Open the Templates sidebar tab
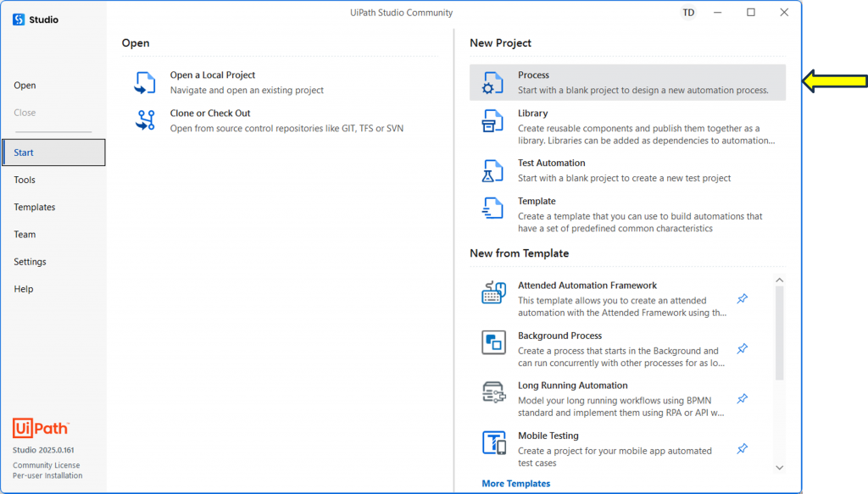Viewport: 868px width, 494px height. pos(34,207)
